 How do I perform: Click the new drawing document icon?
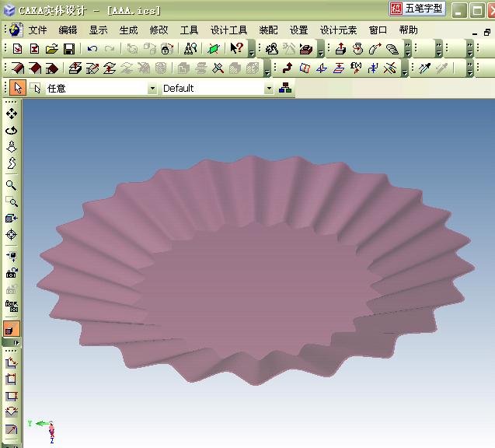click(x=34, y=49)
